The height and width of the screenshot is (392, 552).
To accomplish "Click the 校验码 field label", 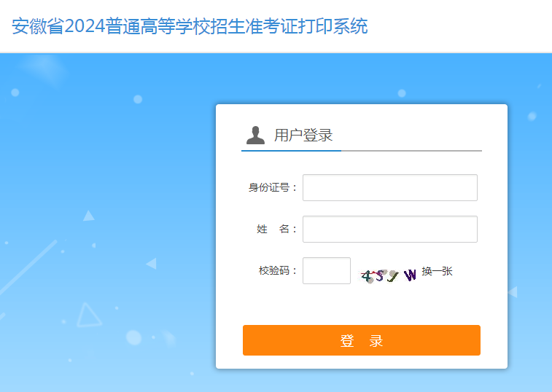I will 277,270.
